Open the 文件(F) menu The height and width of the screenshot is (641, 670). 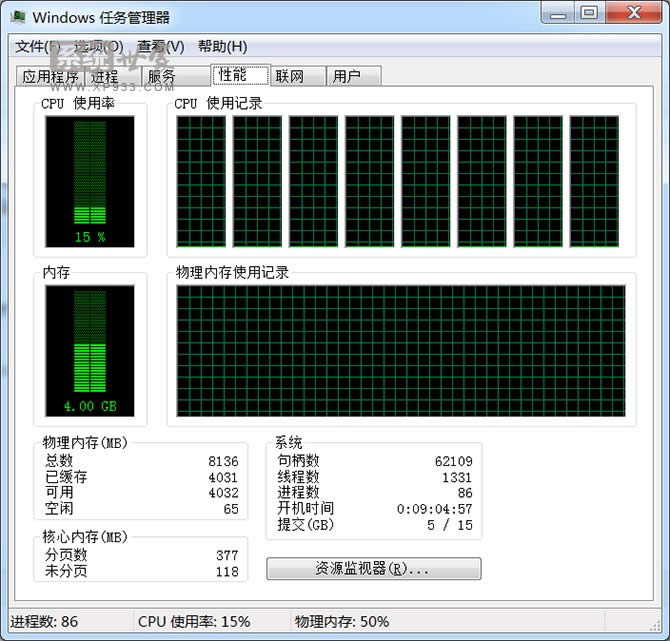point(37,47)
